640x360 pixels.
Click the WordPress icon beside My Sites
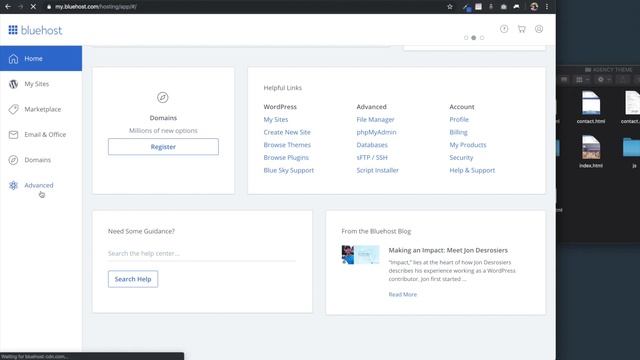13,84
